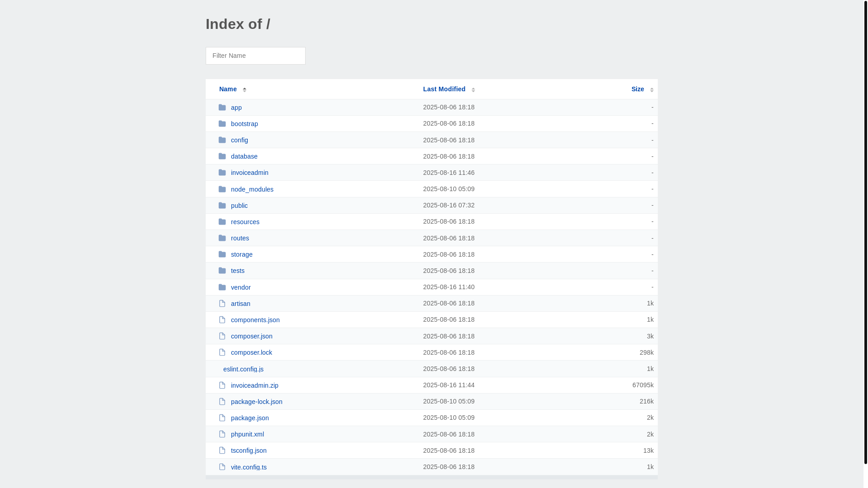Click the file icon beside components.json

(x=222, y=320)
